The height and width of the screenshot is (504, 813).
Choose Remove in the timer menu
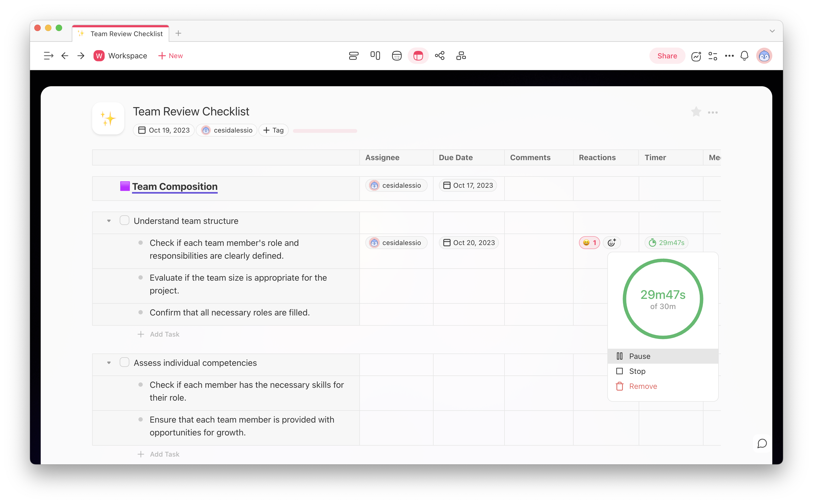click(643, 386)
